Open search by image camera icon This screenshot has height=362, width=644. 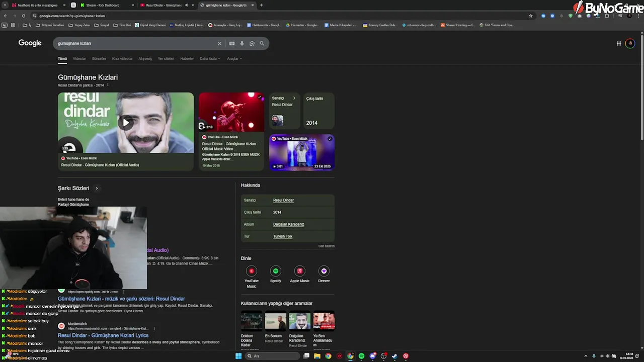(252, 43)
